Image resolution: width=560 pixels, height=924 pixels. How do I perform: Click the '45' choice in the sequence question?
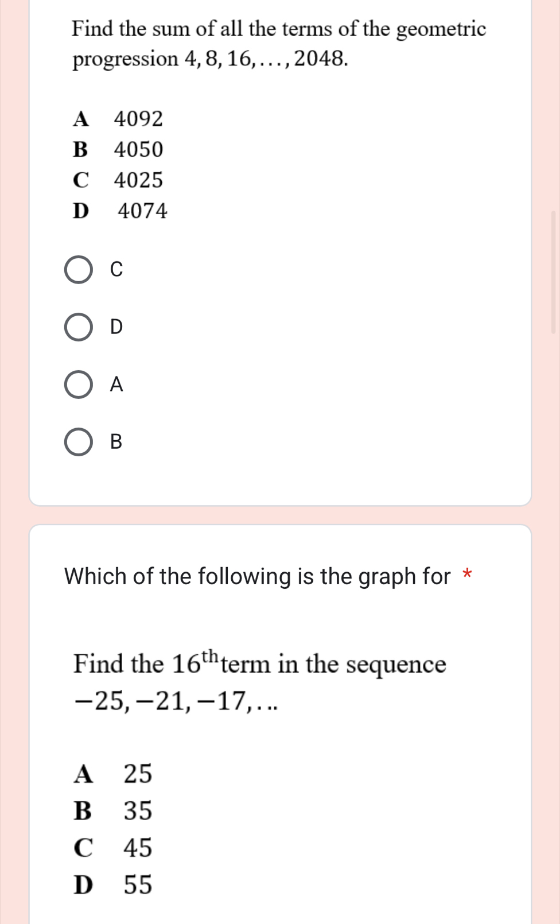tap(138, 848)
